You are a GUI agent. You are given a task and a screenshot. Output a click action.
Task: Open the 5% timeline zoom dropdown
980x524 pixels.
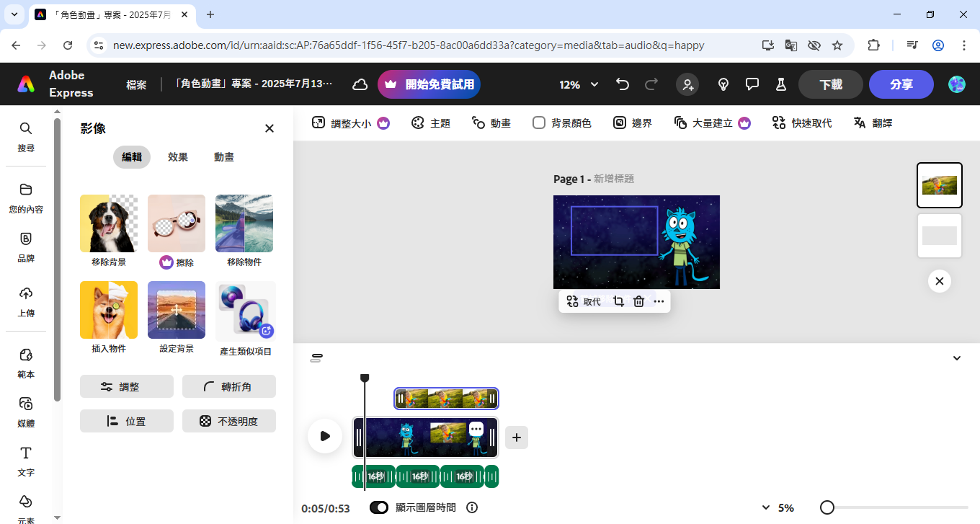[778, 507]
